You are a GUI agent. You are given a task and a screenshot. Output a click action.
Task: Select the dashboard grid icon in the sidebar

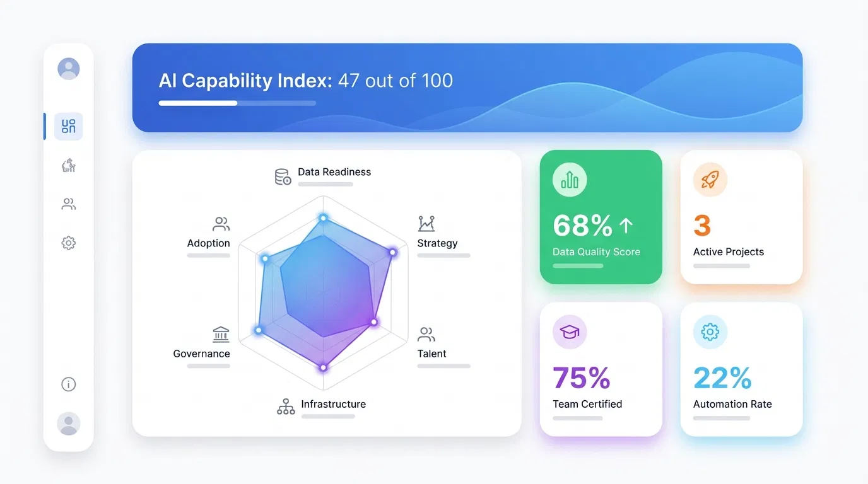67,126
